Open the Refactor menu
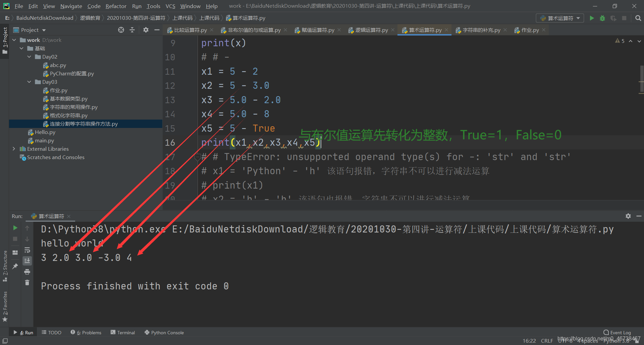 click(116, 6)
